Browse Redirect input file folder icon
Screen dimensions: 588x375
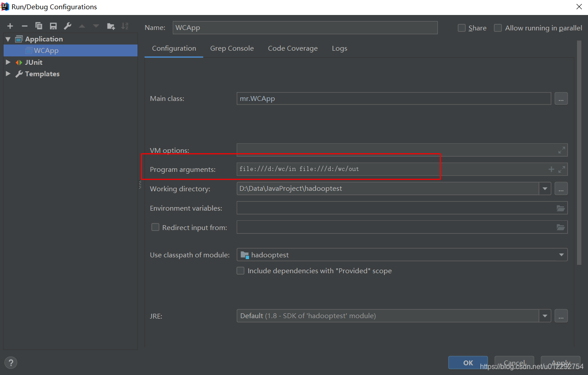pos(561,227)
